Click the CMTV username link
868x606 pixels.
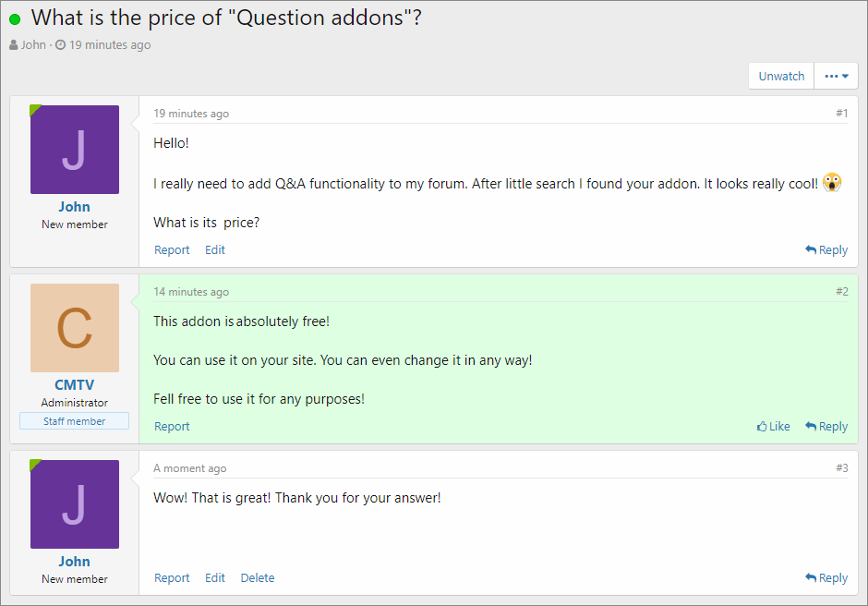pyautogui.click(x=75, y=385)
